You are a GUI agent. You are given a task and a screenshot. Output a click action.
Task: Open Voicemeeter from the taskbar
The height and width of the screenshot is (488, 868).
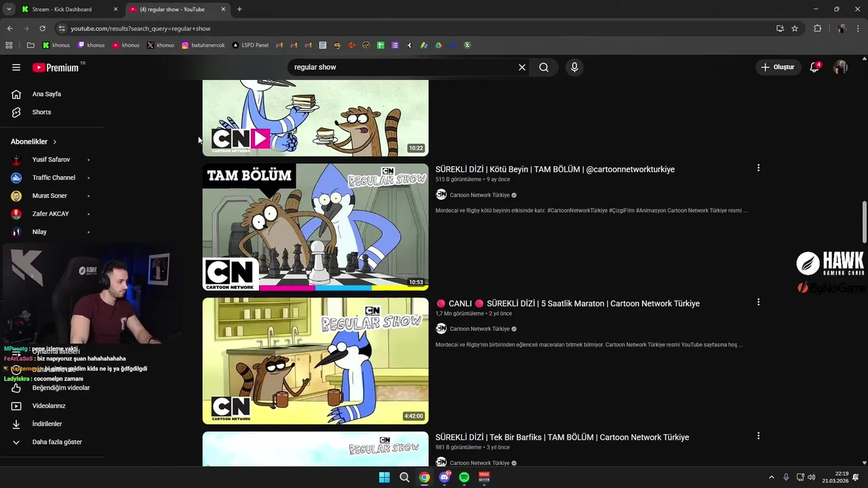point(484,477)
